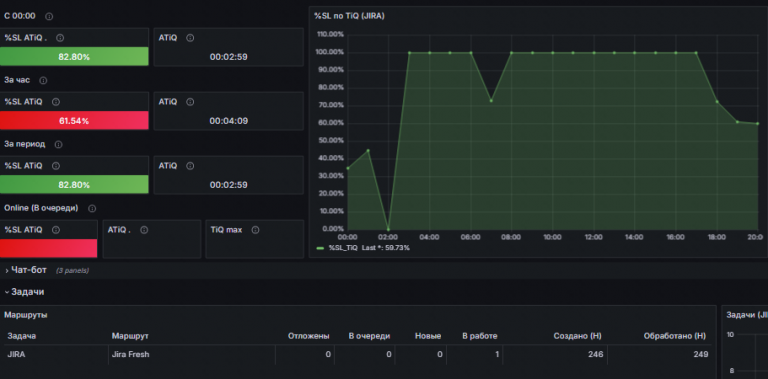Click ATiQ info icon in С 00:00 section
This screenshot has width=768, height=379.
(190, 38)
